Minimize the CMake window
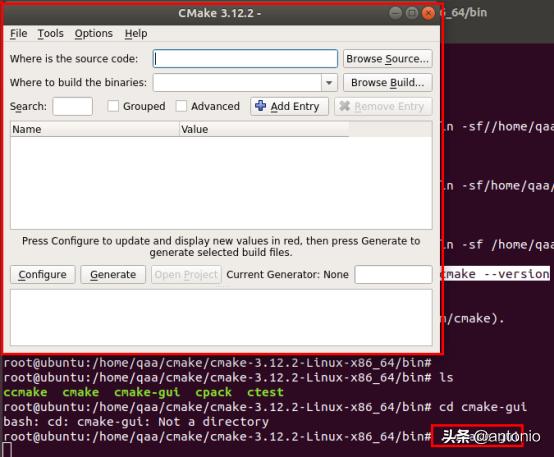 395,13
